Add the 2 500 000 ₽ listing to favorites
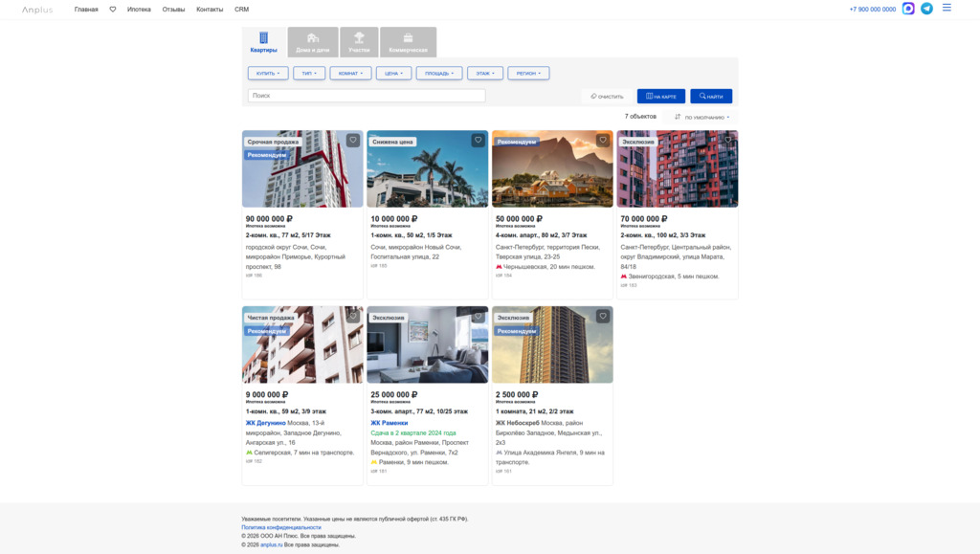980x554 pixels. [x=603, y=317]
